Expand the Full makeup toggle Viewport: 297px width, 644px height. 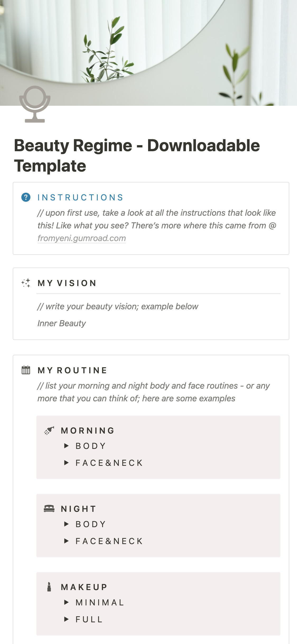coord(67,619)
